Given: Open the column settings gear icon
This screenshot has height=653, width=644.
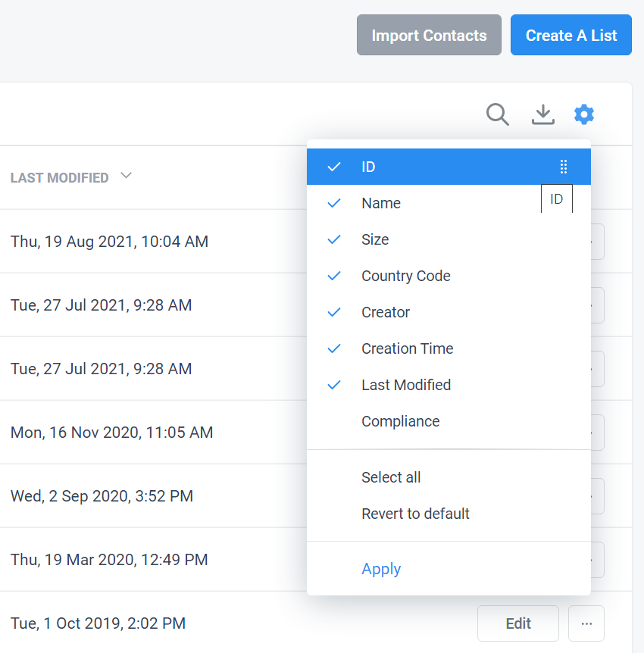Looking at the screenshot, I should pos(584,114).
